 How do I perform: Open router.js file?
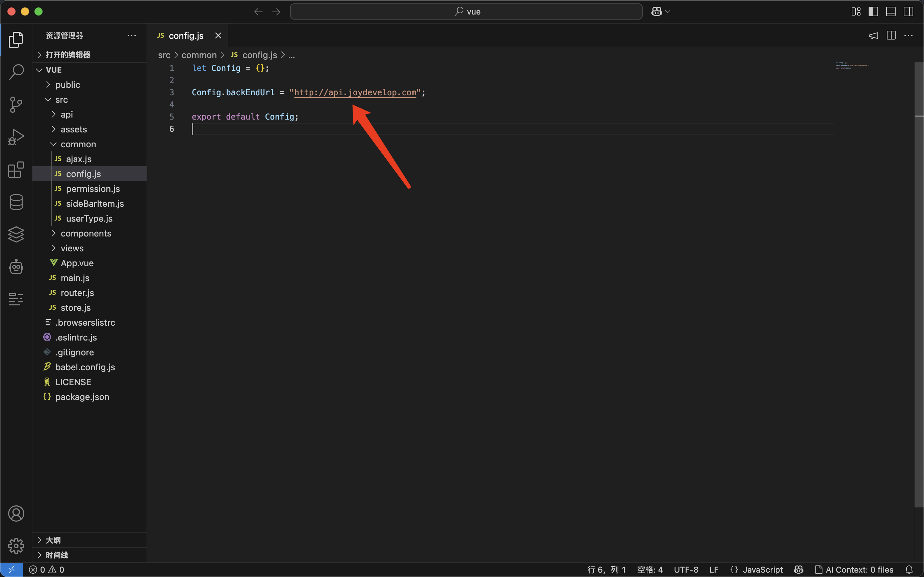click(x=89, y=293)
